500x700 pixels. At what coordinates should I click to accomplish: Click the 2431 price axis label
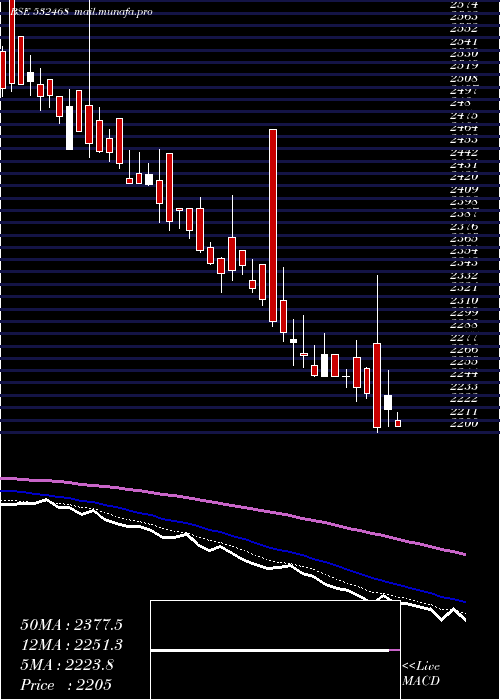(x=464, y=165)
